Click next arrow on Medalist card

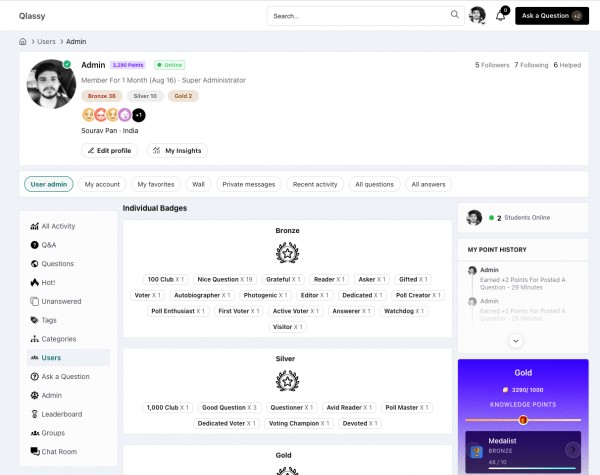tap(573, 450)
